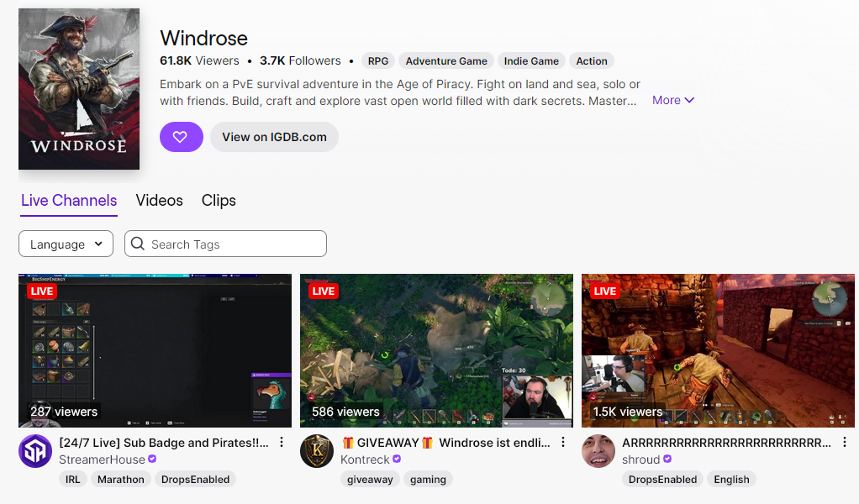The image size is (859, 504).
Task: Open options menu for Kontreck stream
Action: (563, 442)
